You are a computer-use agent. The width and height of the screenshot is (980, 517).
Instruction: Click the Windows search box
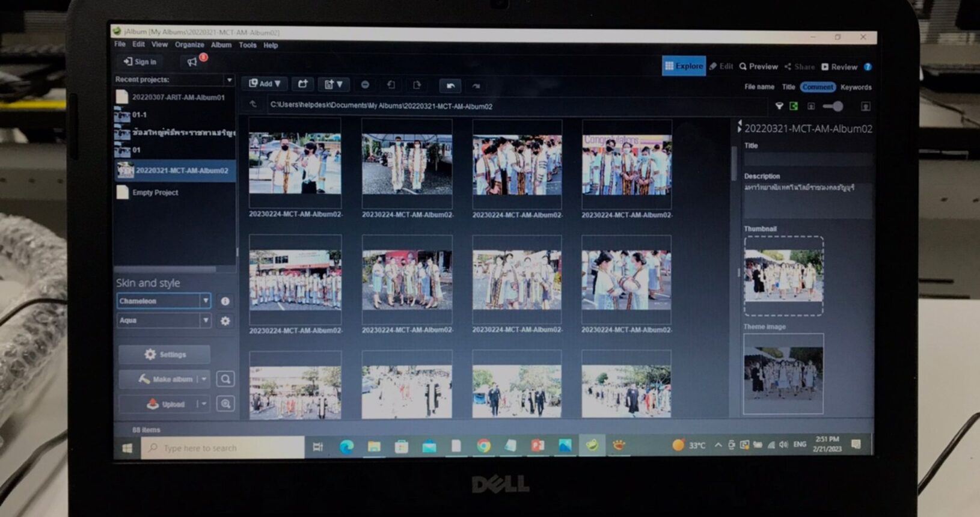pos(223,448)
